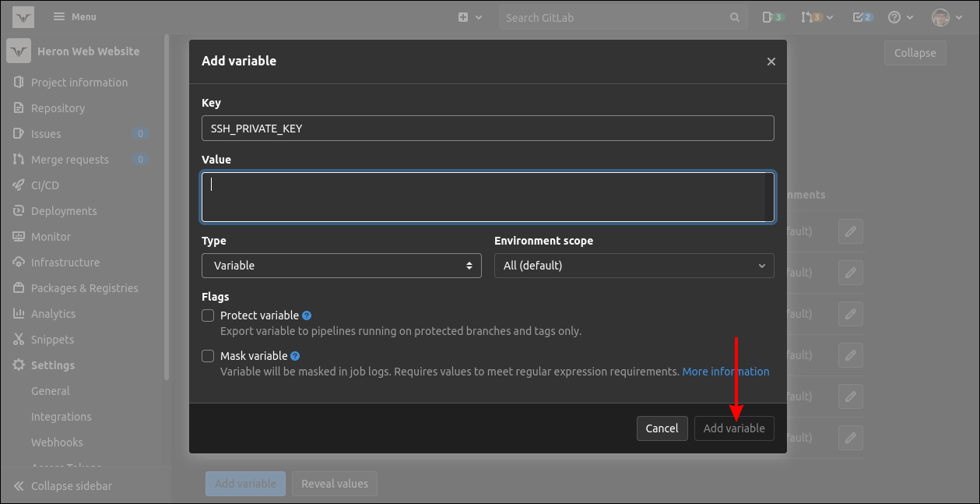Screen dimensions: 980x504
Task: Click into the Value text area
Action: tap(483, 197)
